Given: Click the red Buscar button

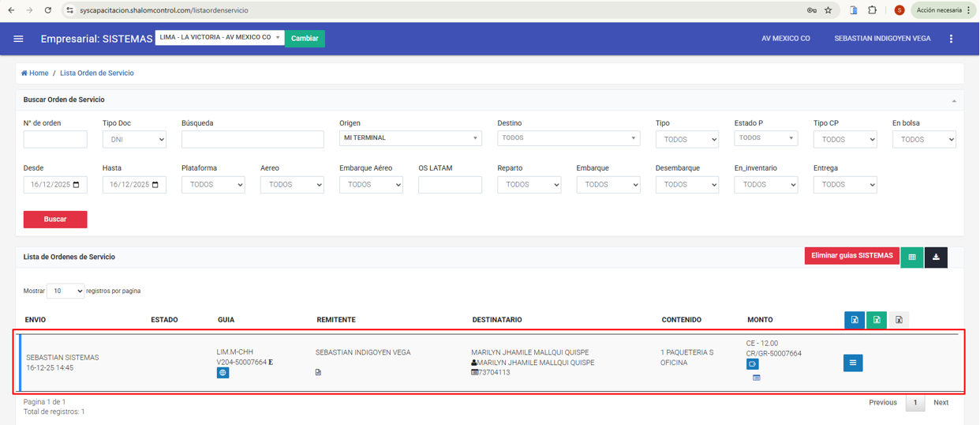Looking at the screenshot, I should click(x=55, y=219).
